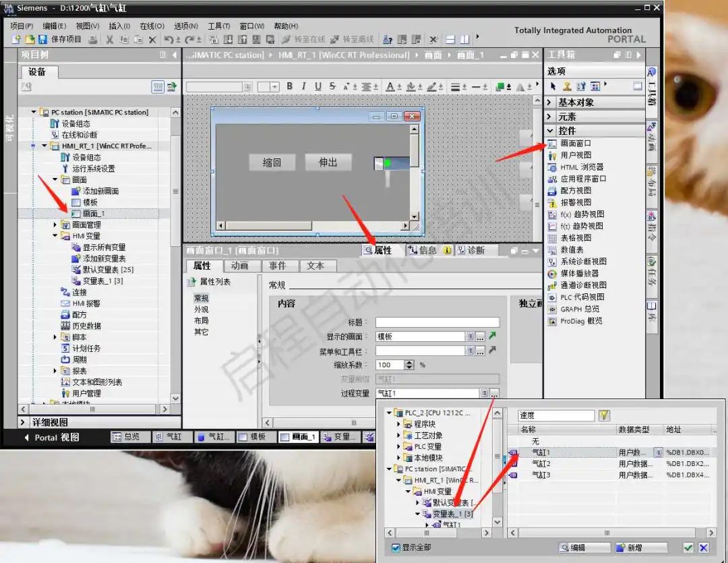Image resolution: width=728 pixels, height=563 pixels.
Task: Toggle bold text formatting
Action: click(290, 86)
